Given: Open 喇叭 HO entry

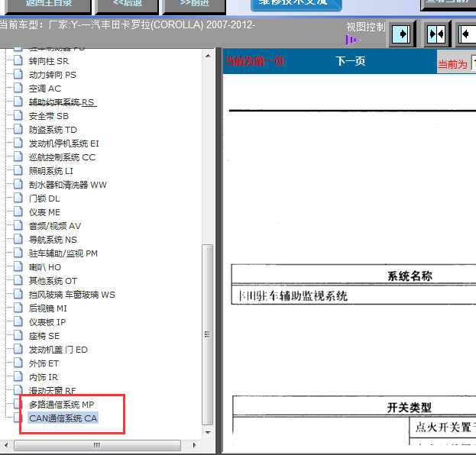Looking at the screenshot, I should pyautogui.click(x=45, y=267).
